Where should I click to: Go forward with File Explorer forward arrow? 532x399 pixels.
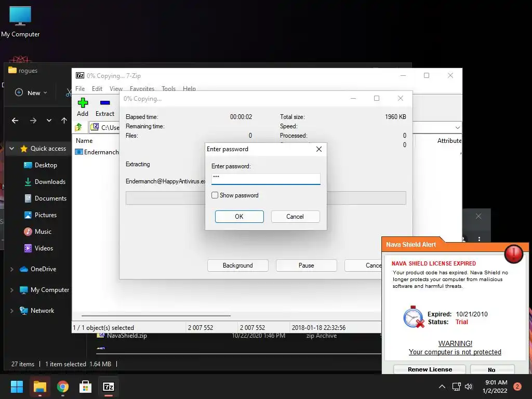tap(33, 121)
